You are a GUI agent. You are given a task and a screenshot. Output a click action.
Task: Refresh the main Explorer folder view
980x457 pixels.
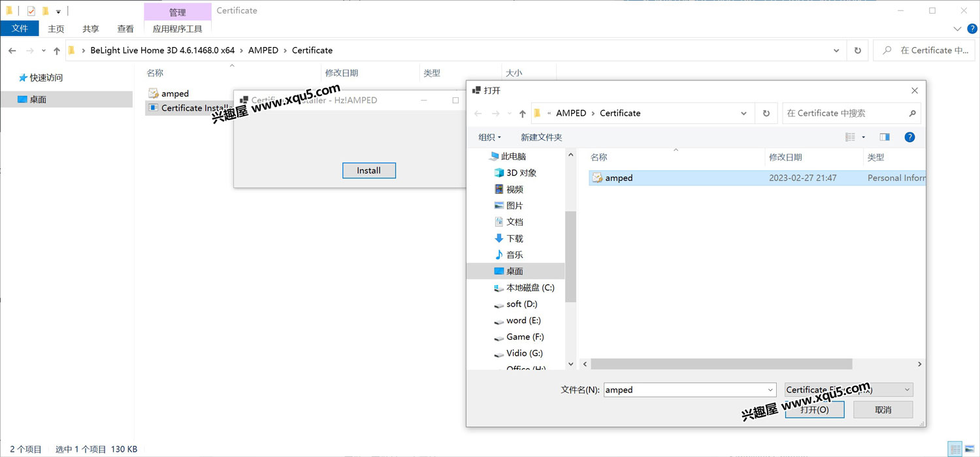(x=858, y=50)
